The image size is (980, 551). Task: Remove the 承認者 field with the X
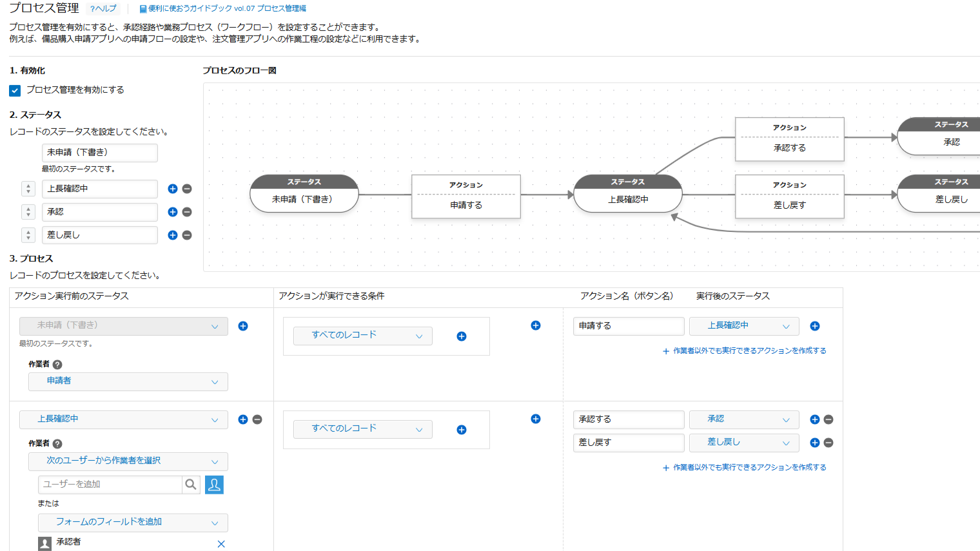click(221, 544)
